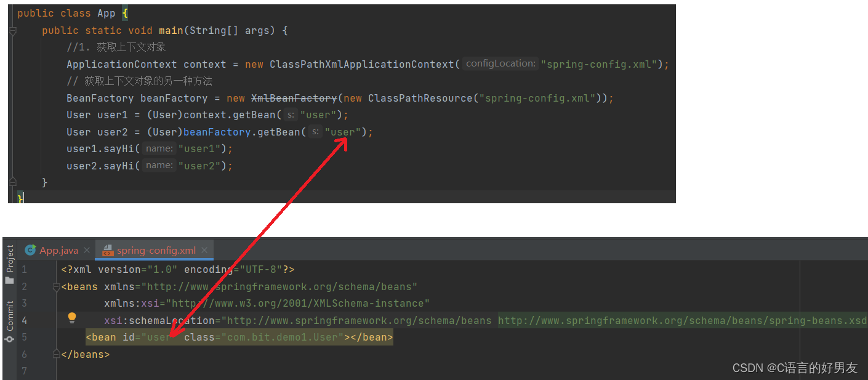Click the "user2" string argument

click(199, 166)
